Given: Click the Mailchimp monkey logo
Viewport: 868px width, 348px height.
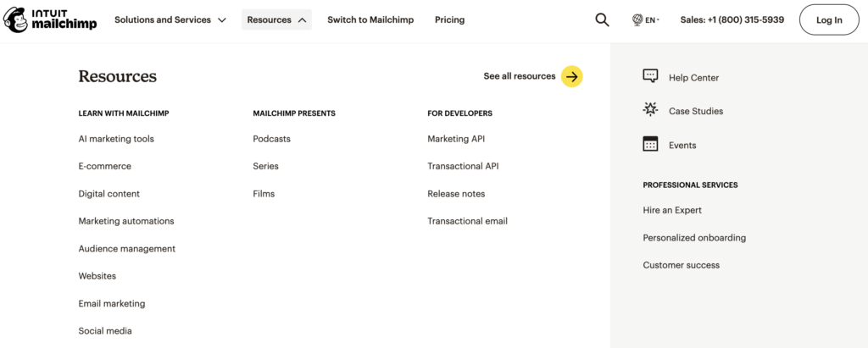Looking at the screenshot, I should (15, 19).
